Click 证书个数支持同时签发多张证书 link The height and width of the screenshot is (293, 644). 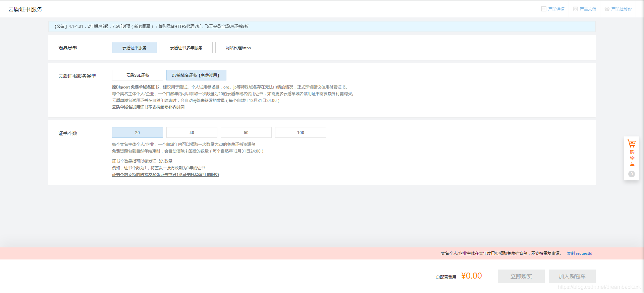point(165,175)
